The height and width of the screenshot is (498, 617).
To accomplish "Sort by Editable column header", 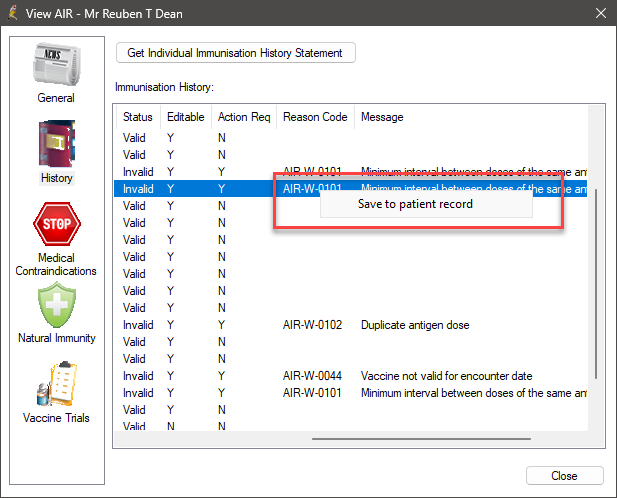I will tap(185, 117).
